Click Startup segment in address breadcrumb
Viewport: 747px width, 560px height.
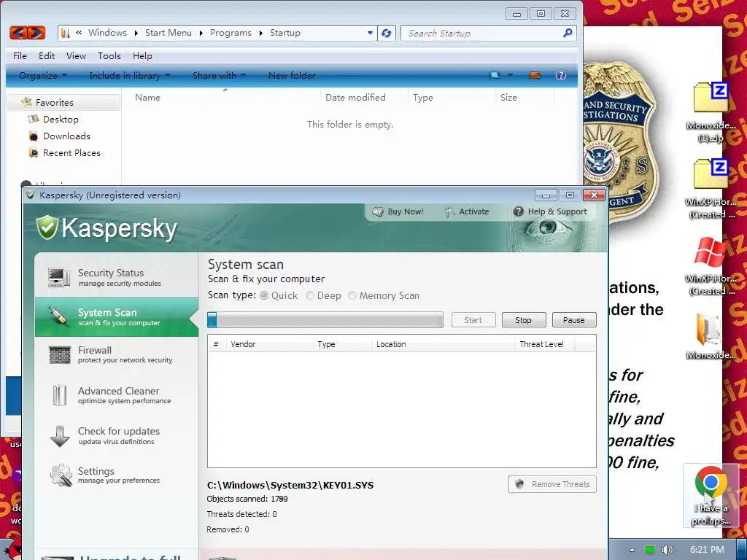coord(285,33)
